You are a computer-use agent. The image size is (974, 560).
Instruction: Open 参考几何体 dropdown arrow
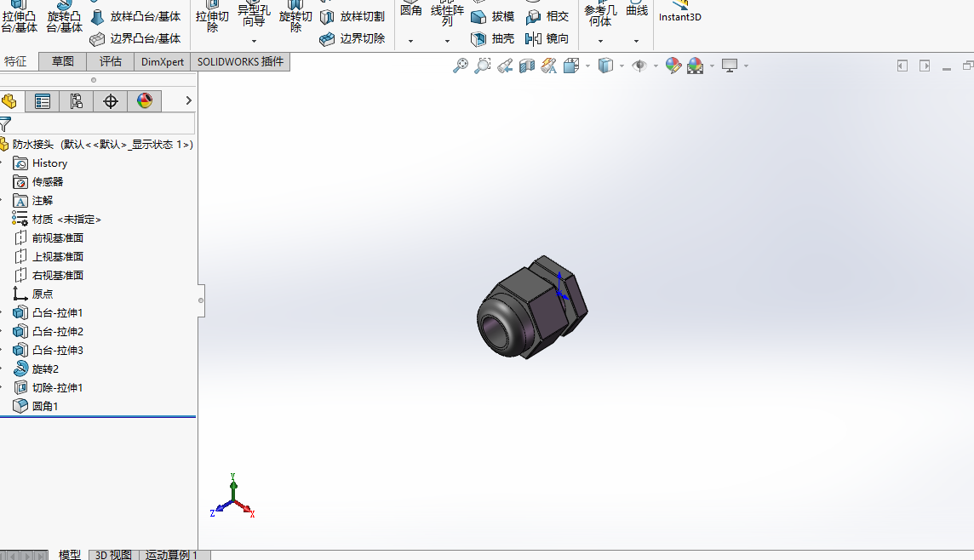601,41
